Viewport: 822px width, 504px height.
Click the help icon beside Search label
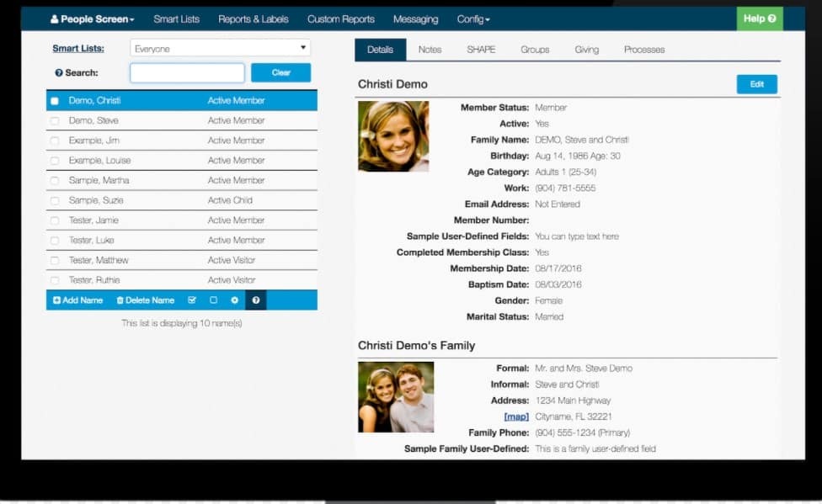pos(59,73)
